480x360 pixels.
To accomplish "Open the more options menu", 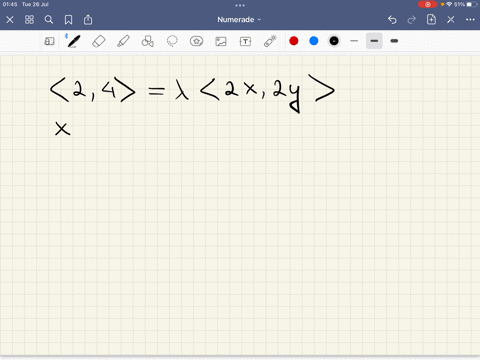I will [470, 20].
